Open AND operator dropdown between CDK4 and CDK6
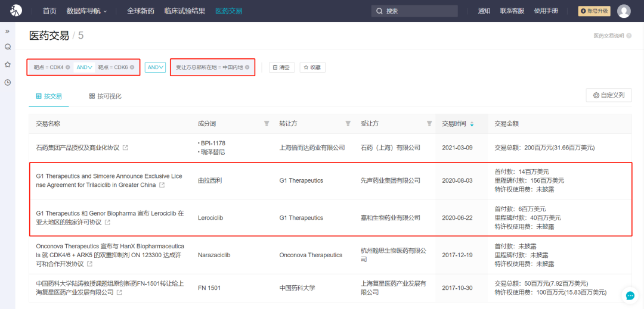The height and width of the screenshot is (309, 644). [x=84, y=67]
